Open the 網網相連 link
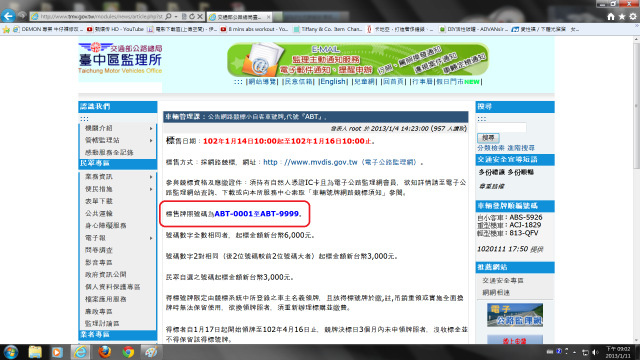This screenshot has height=360, width=640. (496, 293)
